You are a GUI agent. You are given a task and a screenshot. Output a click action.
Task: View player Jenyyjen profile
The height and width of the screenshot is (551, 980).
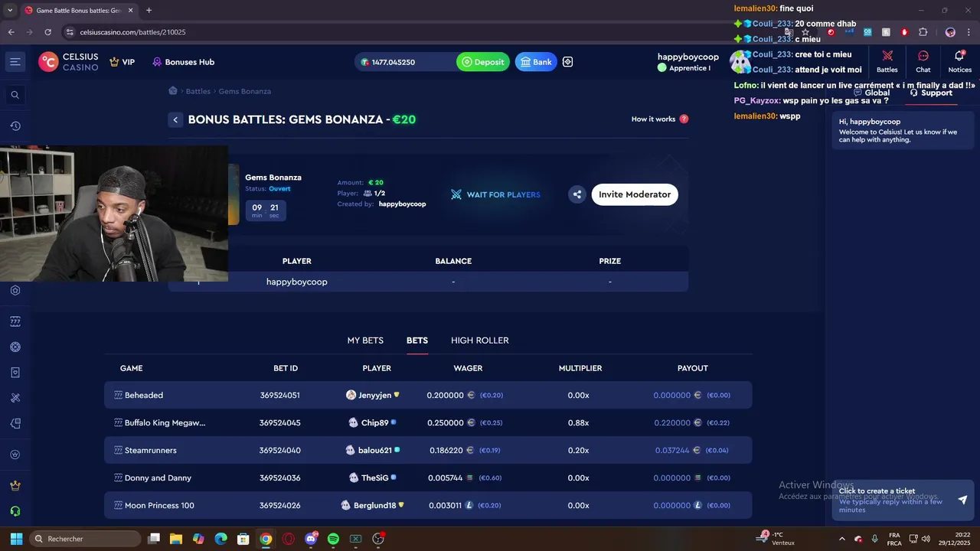point(373,395)
